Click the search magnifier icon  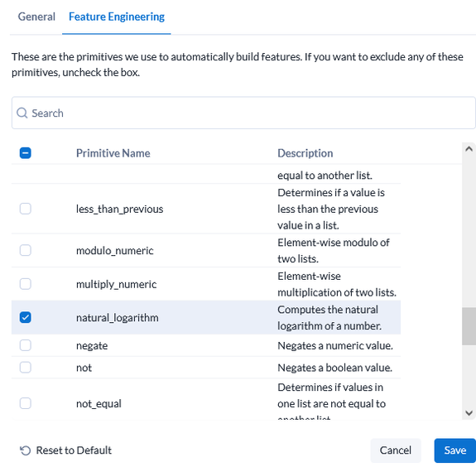coord(22,113)
